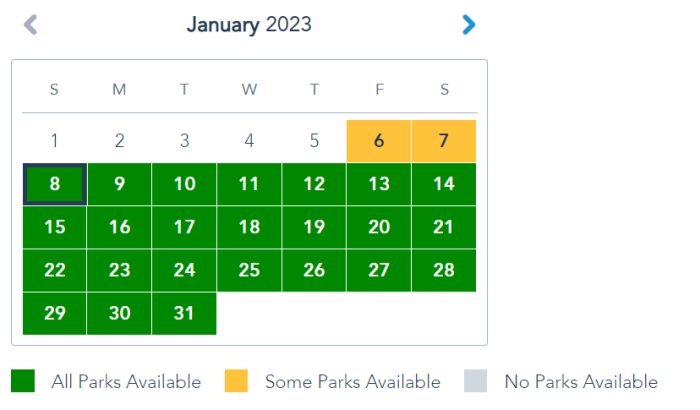Choose January 29 on the calendar
The image size is (700, 410).
(x=55, y=313)
